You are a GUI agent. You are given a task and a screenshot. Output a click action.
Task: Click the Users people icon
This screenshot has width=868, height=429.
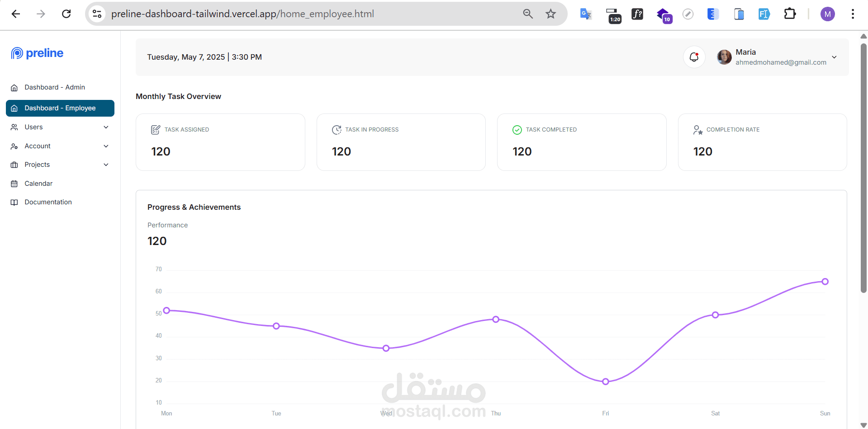pos(14,127)
